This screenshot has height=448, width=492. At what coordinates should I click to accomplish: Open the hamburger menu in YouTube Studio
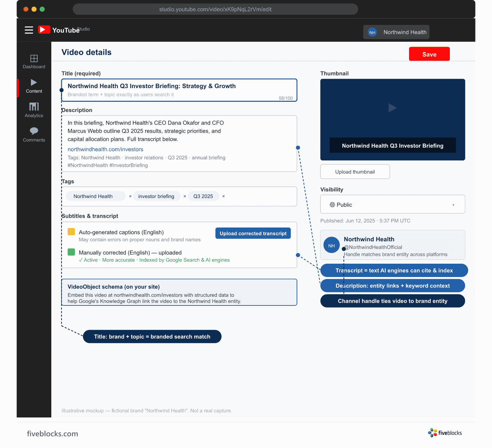click(29, 30)
